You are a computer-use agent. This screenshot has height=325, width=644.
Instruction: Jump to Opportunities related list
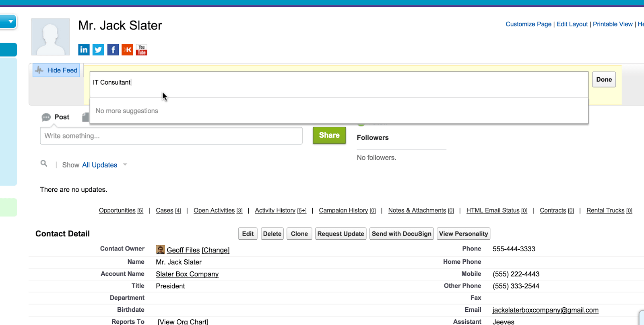(x=117, y=210)
